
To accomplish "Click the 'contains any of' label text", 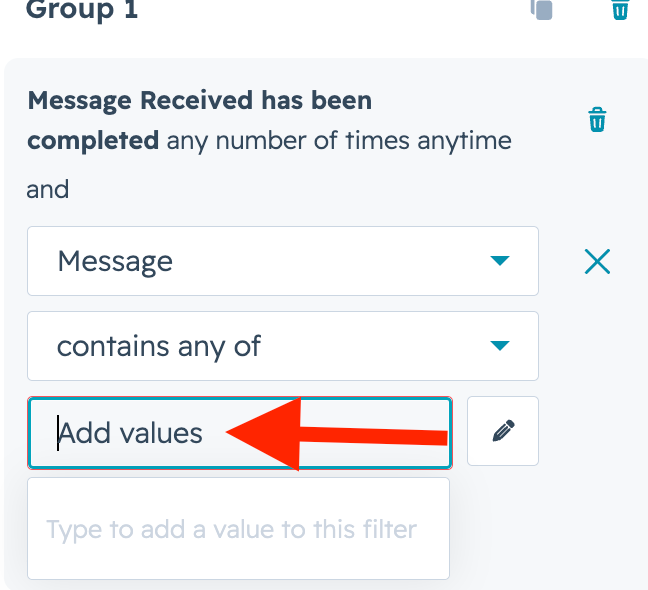I will 159,347.
